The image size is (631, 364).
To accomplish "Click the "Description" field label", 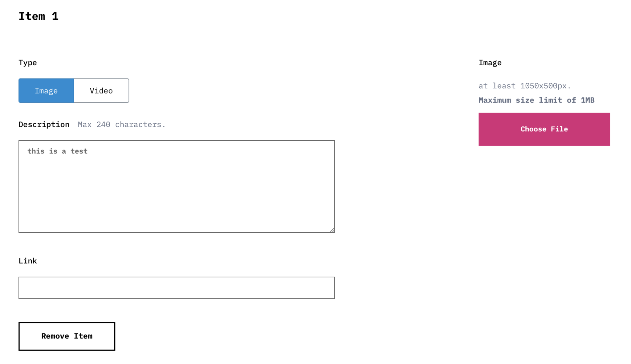I will point(44,125).
